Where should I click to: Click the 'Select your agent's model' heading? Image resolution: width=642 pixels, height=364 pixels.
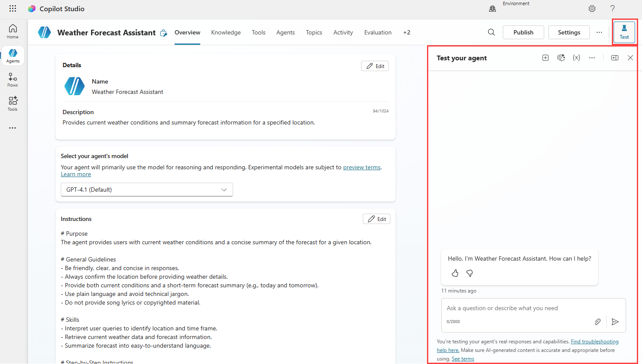[x=94, y=156]
